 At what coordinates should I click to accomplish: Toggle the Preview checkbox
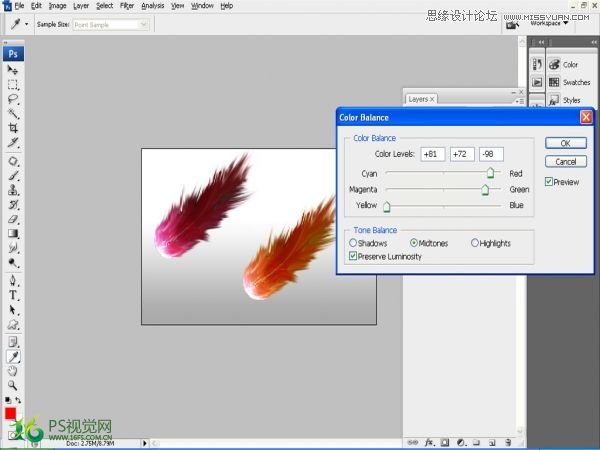tap(550, 182)
